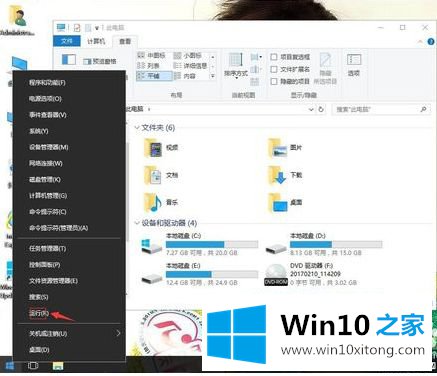Image resolution: width=437 pixels, height=376 pixels.
Task: Refresh the address bar location
Action: point(321,109)
